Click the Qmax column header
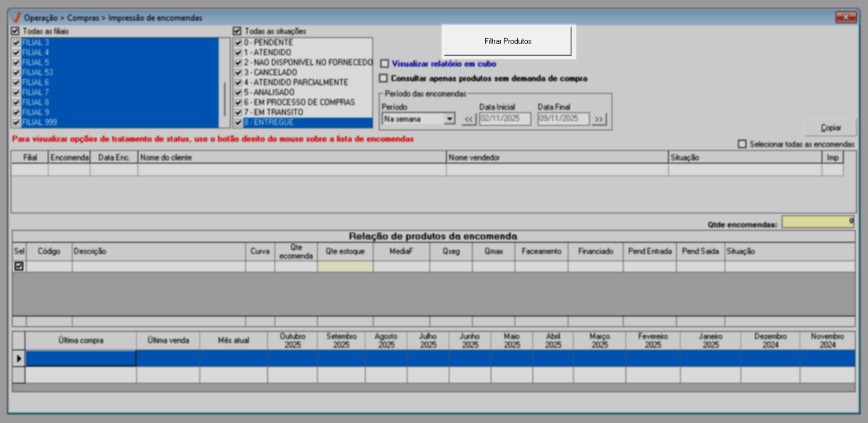The image size is (868, 423). tap(493, 251)
